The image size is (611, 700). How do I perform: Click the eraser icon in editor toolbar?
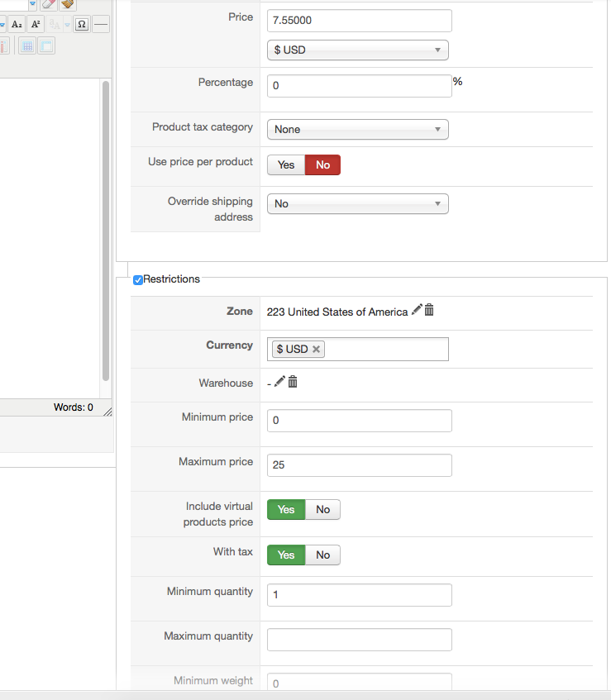coord(49,4)
